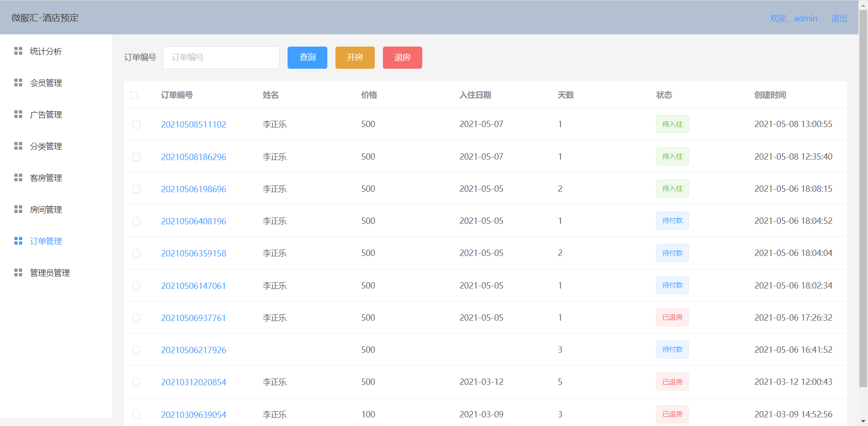Open the 管理员管理 menu item
The width and height of the screenshot is (868, 426).
tap(56, 273)
